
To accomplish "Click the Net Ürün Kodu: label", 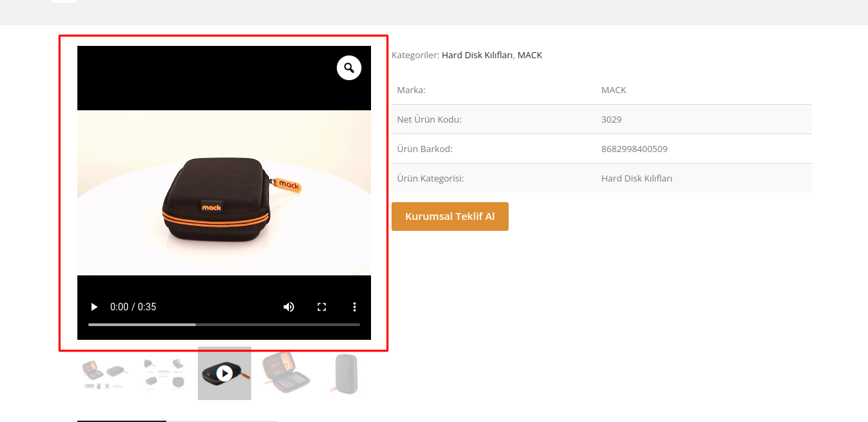I will [x=429, y=119].
